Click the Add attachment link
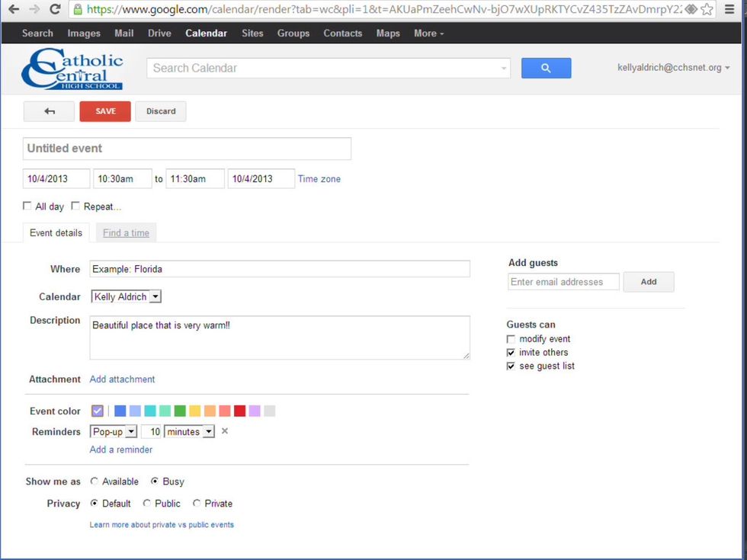The image size is (747, 560). [x=122, y=379]
